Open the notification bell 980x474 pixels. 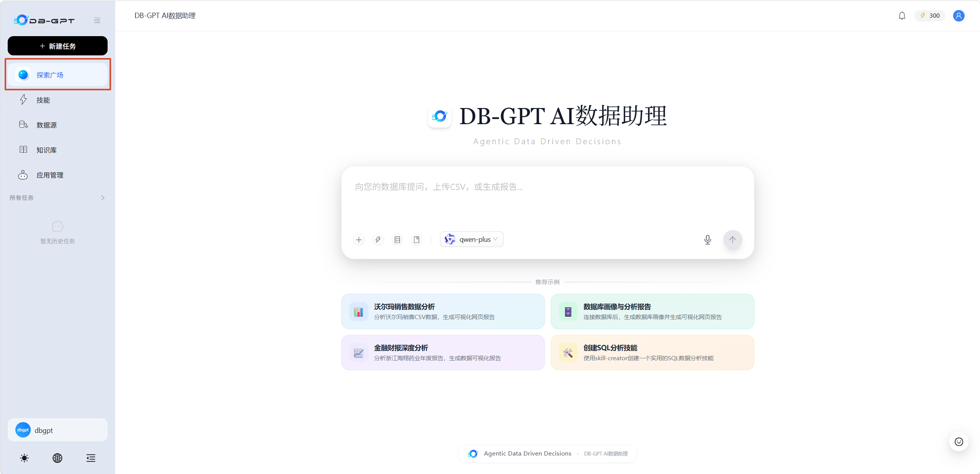[x=902, y=16]
